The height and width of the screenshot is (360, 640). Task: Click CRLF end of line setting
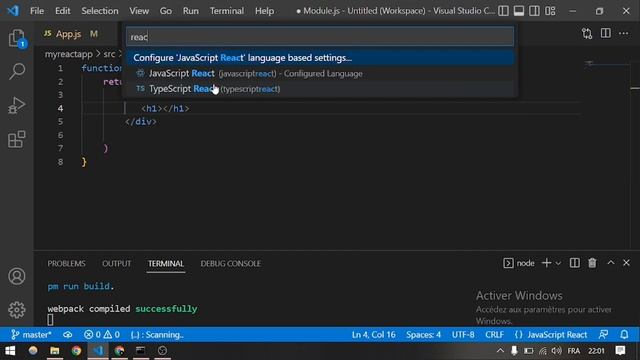(x=494, y=335)
